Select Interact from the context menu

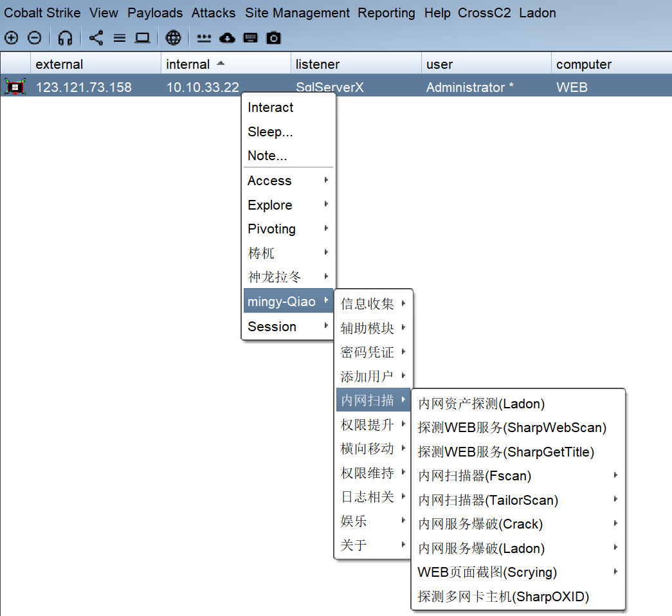270,107
